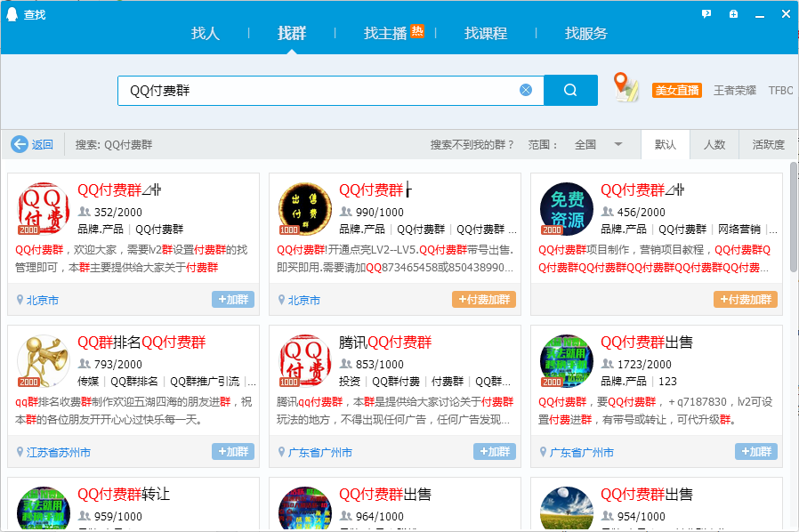Click the 热 hot badge next to 找主播
Image resolution: width=799 pixels, height=532 pixels.
coord(417,32)
